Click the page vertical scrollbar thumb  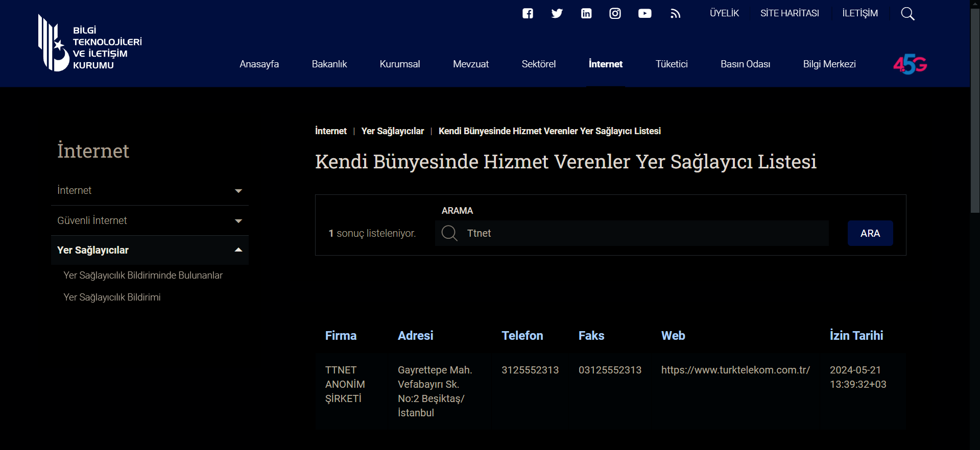click(975, 110)
